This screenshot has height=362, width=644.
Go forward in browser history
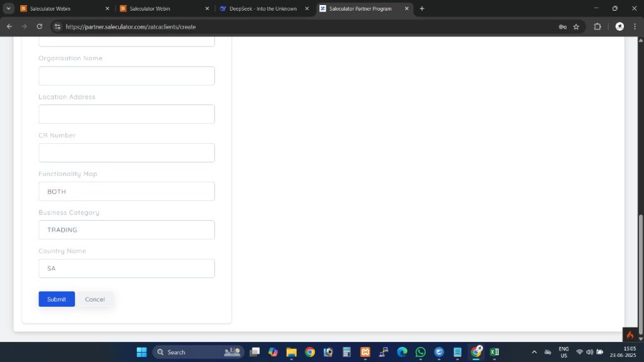point(25,26)
